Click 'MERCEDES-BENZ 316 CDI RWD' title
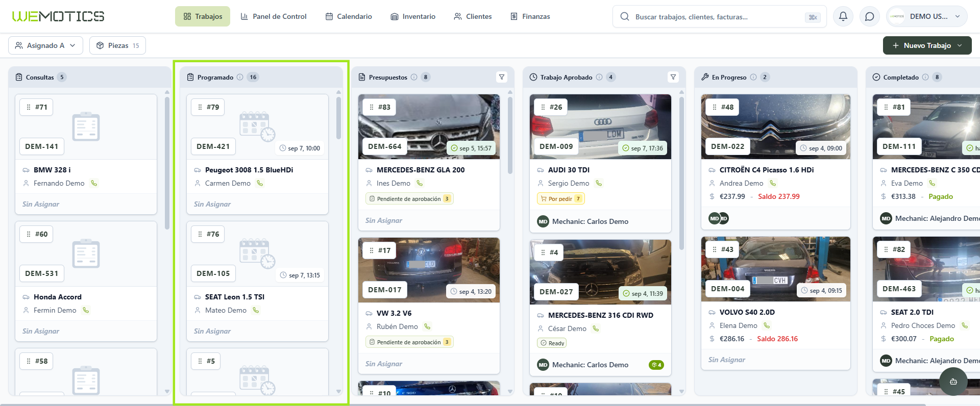Viewport: 980px width, 406px height. click(601, 315)
